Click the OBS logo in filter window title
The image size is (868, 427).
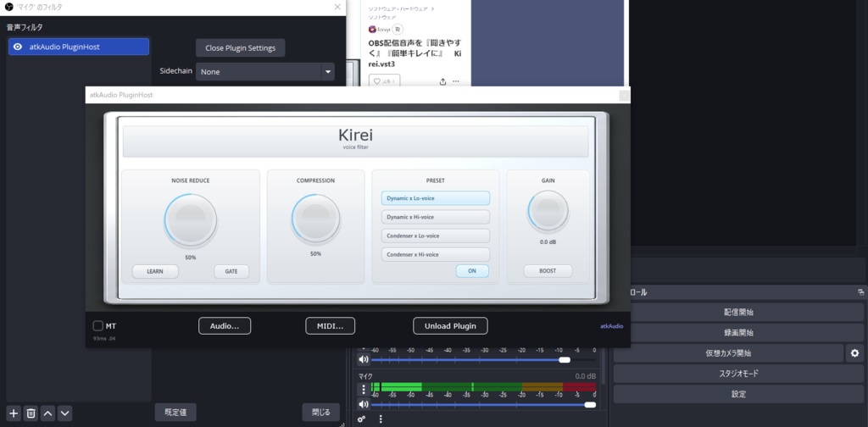pyautogui.click(x=8, y=7)
